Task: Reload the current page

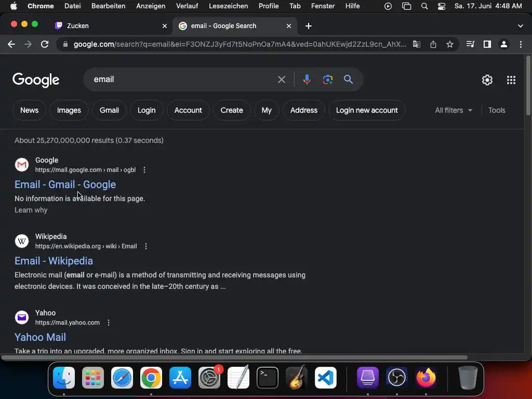Action: [x=45, y=44]
